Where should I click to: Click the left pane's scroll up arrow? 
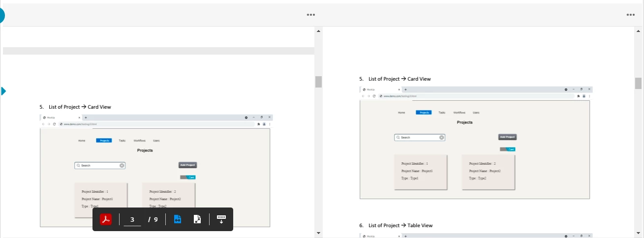318,31
